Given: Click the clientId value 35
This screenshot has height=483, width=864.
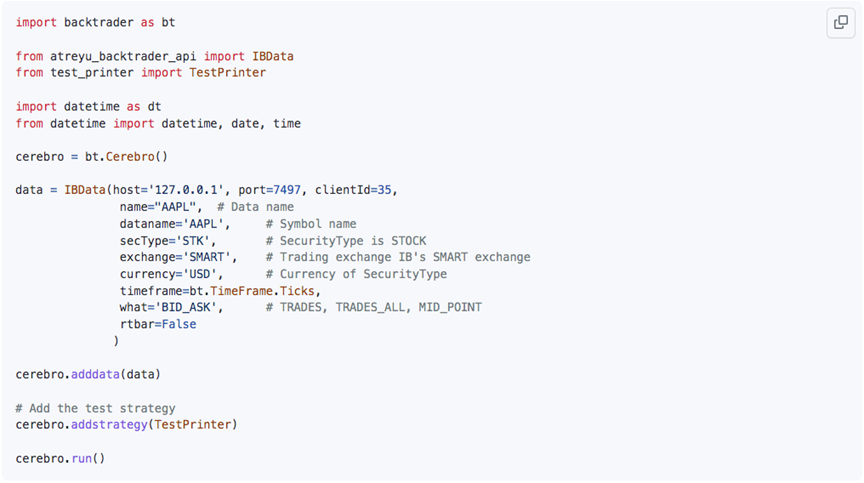Looking at the screenshot, I should 384,190.
